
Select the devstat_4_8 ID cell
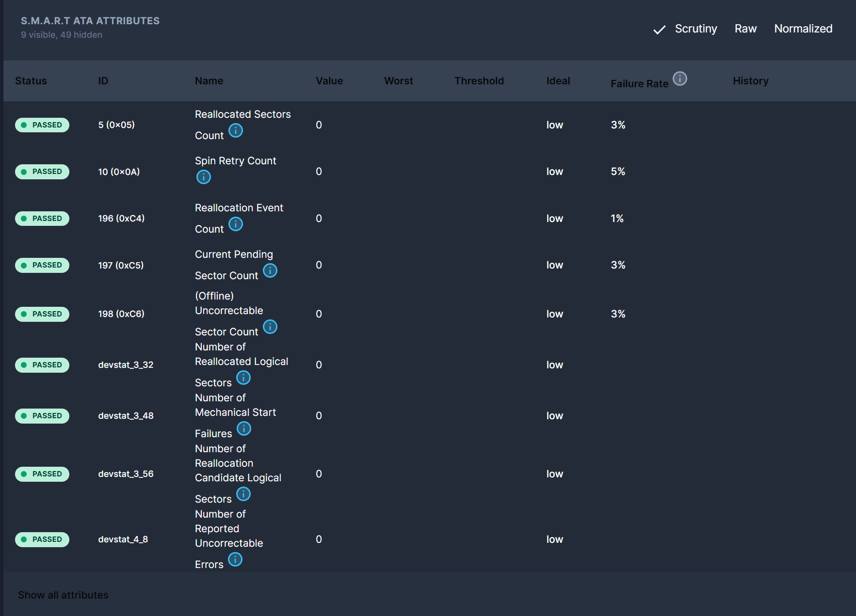tap(123, 539)
